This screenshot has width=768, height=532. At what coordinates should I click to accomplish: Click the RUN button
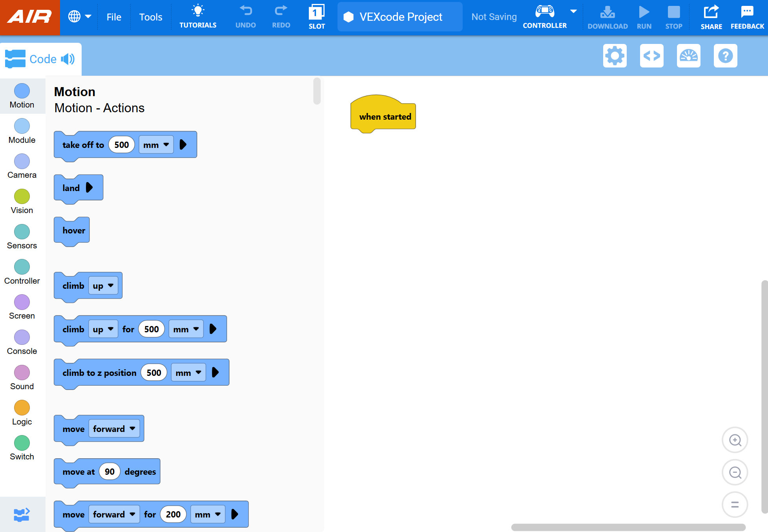point(644,16)
